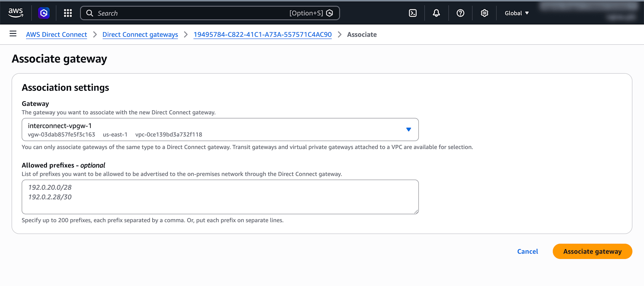Open the services grid menu icon
This screenshot has width=644, height=286.
pyautogui.click(x=68, y=13)
